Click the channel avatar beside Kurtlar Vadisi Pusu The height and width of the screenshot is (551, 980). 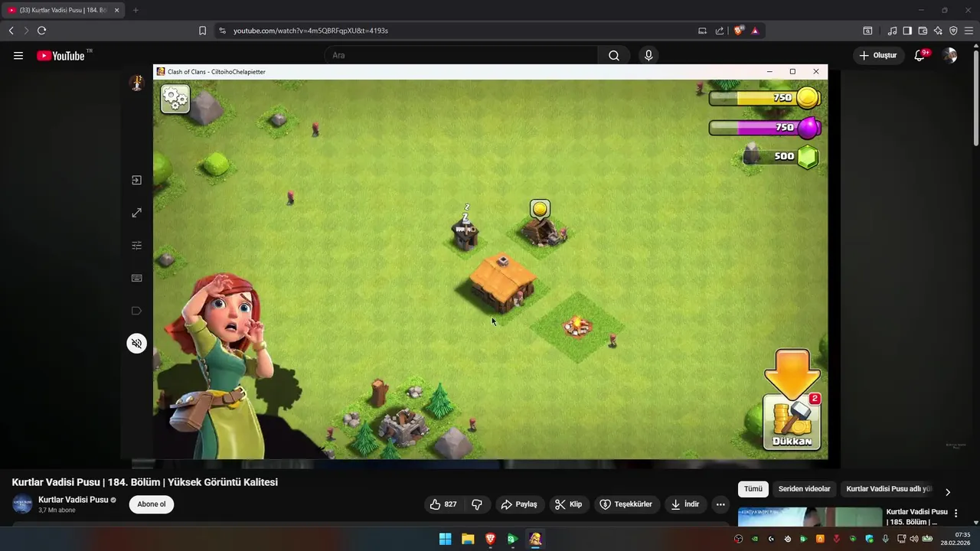22,504
